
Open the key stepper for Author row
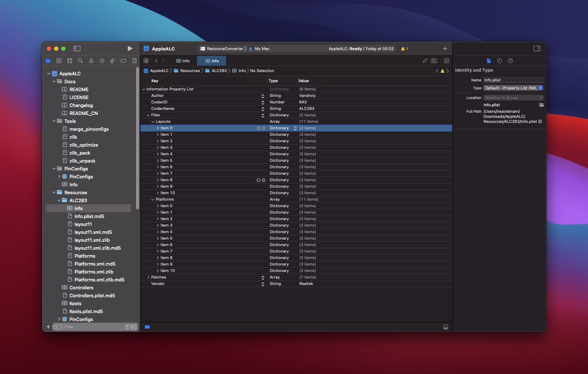pos(263,96)
